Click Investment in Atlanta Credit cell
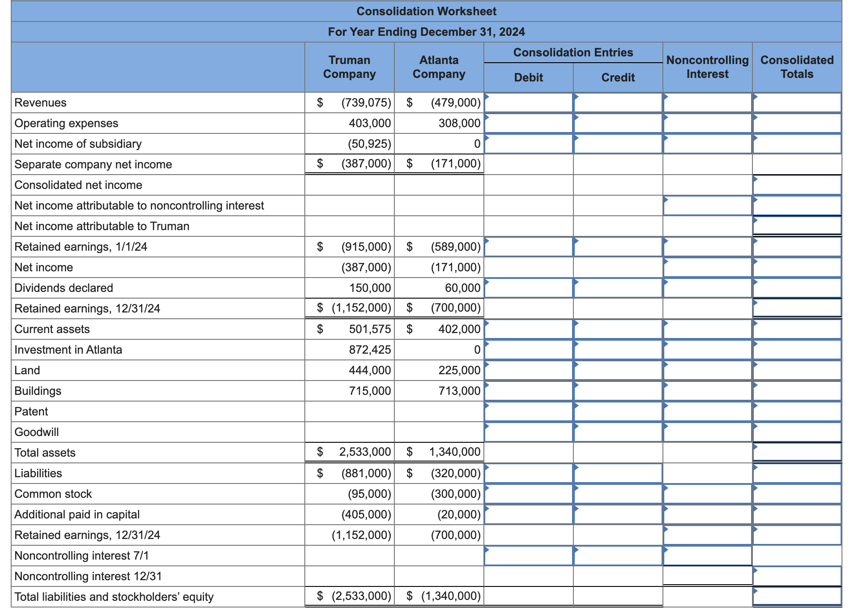Viewport: 863px width, 616px height. (x=618, y=350)
